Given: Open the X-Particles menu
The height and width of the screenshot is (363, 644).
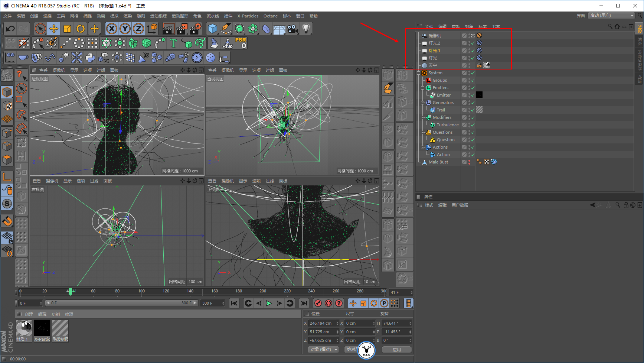Looking at the screenshot, I should click(248, 16).
